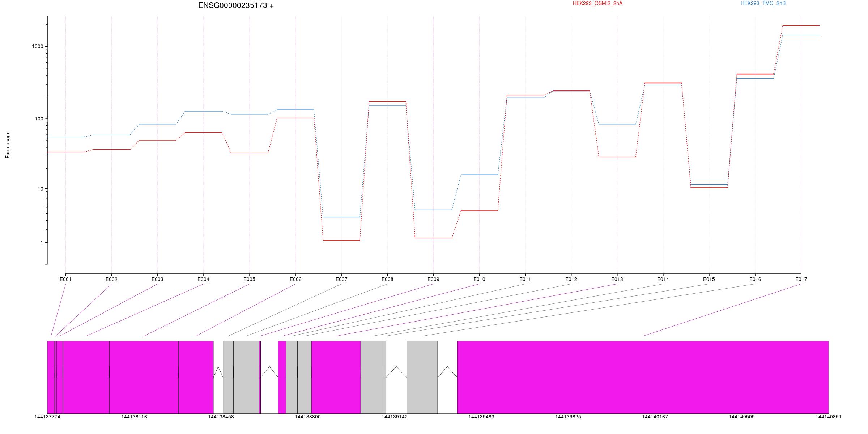Click exon label E002

[111, 279]
